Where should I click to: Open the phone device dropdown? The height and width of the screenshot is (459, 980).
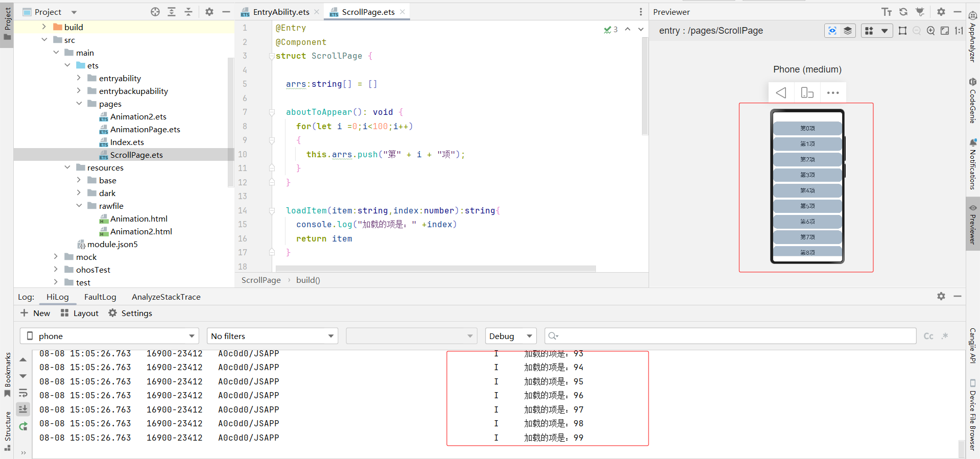click(x=109, y=336)
